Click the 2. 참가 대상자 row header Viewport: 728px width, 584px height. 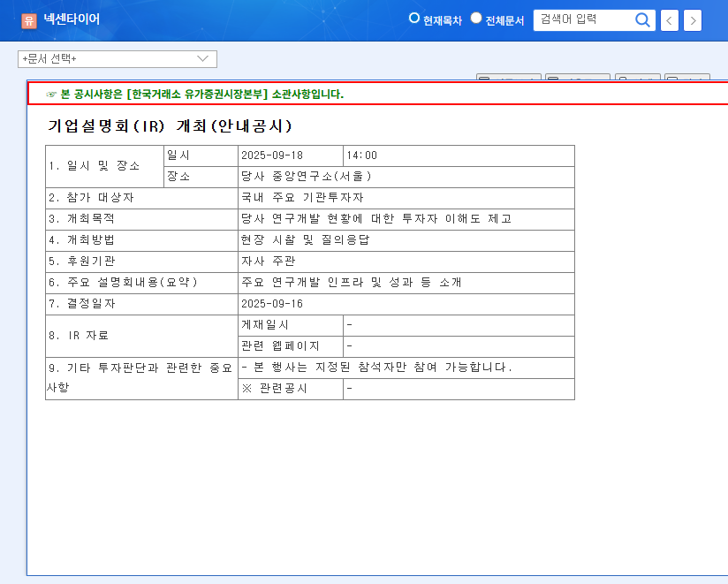coord(141,198)
